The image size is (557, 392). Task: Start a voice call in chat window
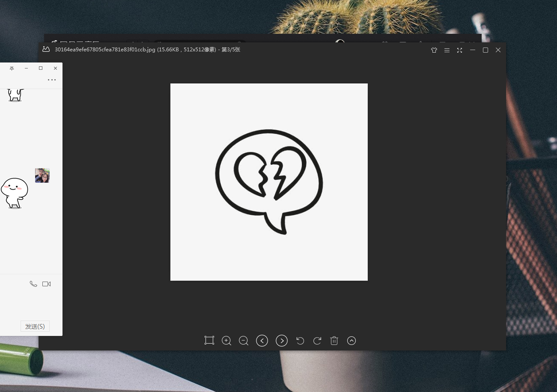(x=33, y=284)
